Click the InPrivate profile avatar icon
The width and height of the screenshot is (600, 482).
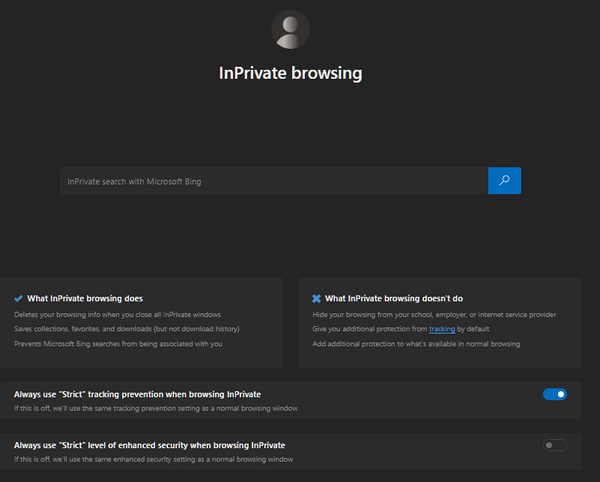point(290,30)
